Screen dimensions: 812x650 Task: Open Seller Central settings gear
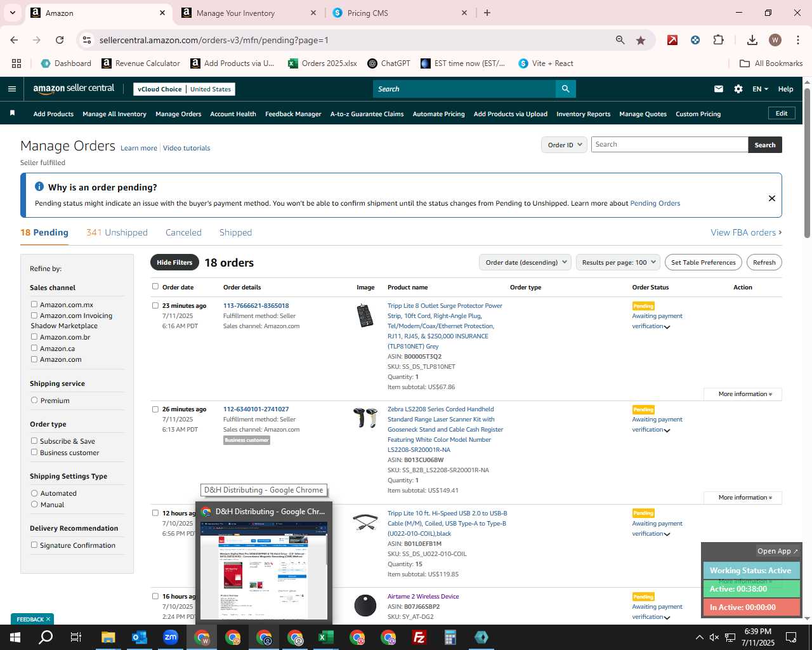(738, 89)
